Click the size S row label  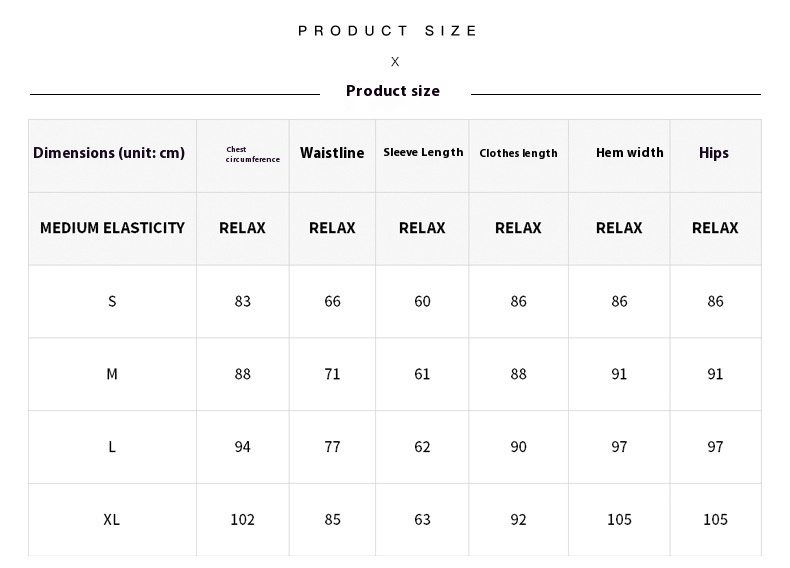point(112,301)
